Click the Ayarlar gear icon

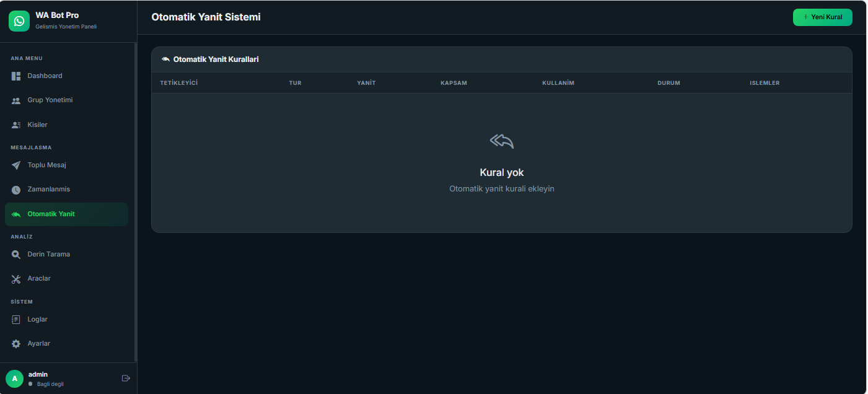16,344
